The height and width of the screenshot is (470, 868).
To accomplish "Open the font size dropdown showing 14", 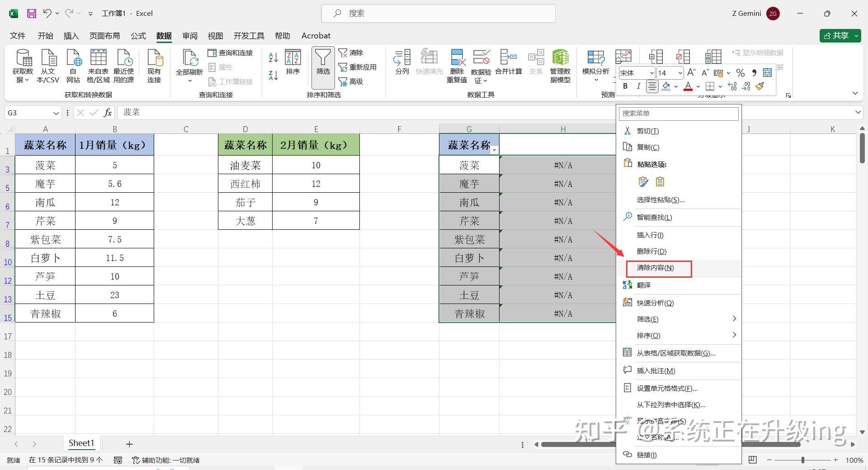I will pyautogui.click(x=680, y=73).
